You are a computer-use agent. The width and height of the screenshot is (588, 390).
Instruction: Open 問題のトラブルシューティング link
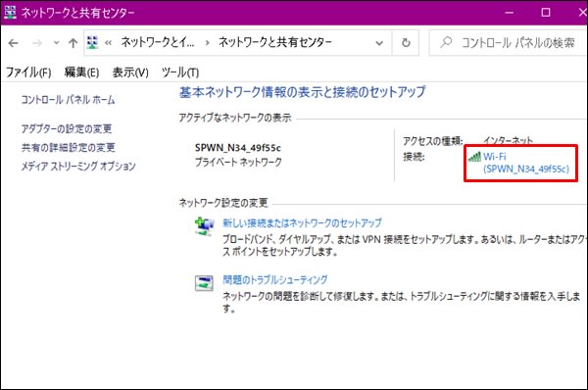(x=274, y=279)
